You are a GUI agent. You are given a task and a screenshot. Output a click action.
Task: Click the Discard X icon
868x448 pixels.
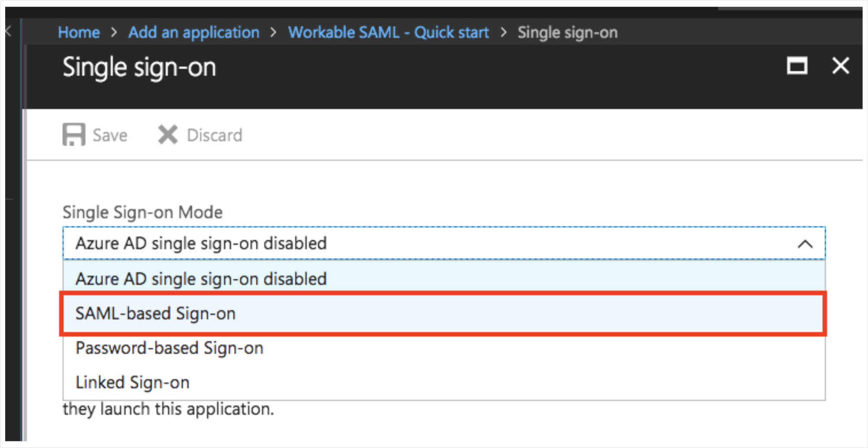tap(167, 134)
